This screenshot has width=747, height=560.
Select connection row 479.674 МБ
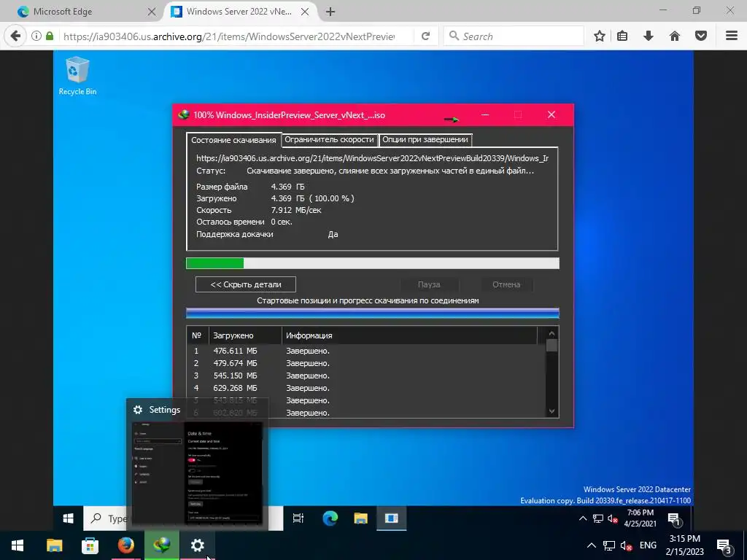click(366, 363)
